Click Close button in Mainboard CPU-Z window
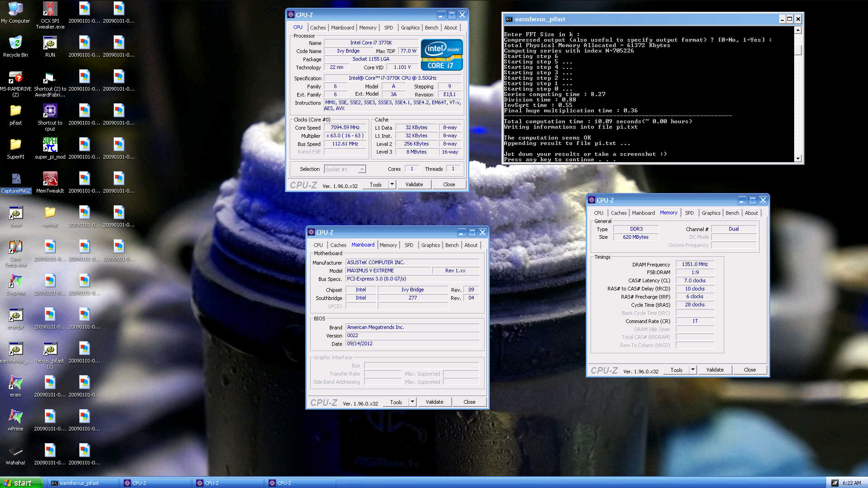Screen dimensions: 868x488 pyautogui.click(x=469, y=402)
